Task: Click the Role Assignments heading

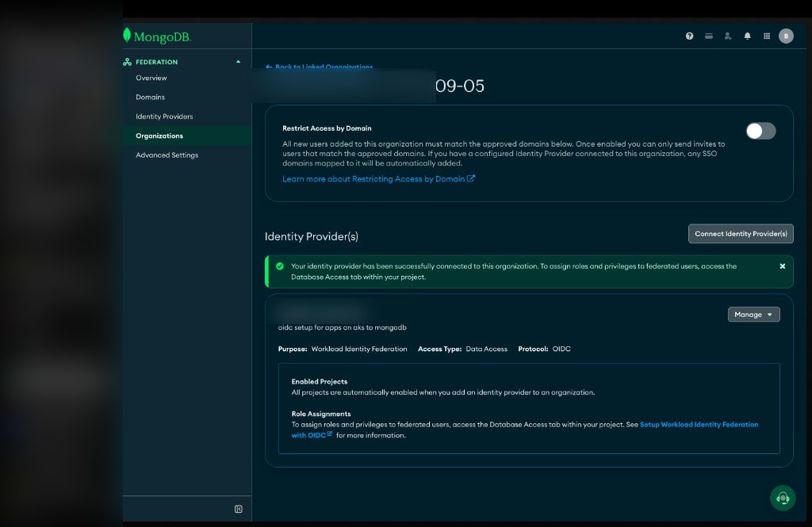Action: pyautogui.click(x=321, y=414)
